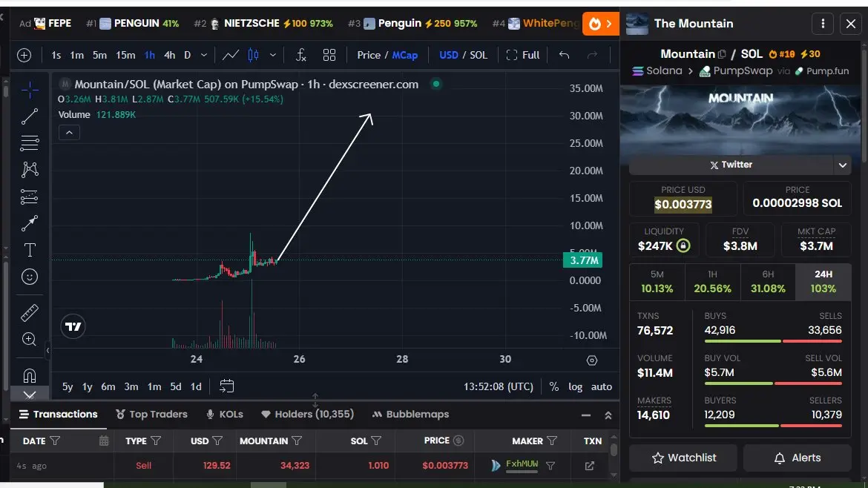Select the trend line drawing tool

(30, 116)
